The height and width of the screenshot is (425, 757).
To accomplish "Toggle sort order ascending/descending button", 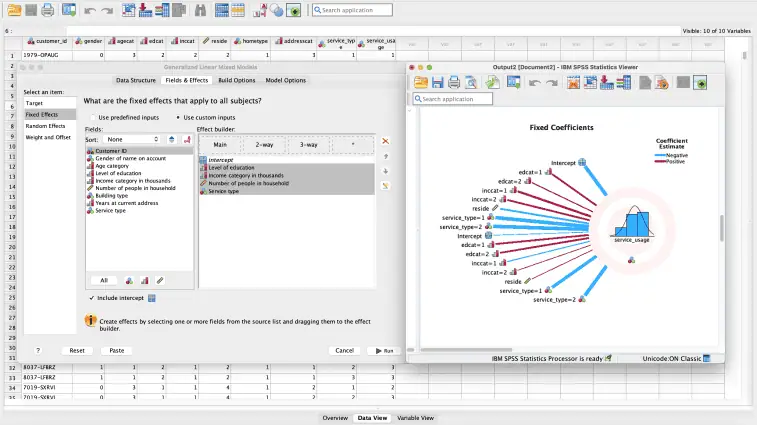I will [172, 139].
